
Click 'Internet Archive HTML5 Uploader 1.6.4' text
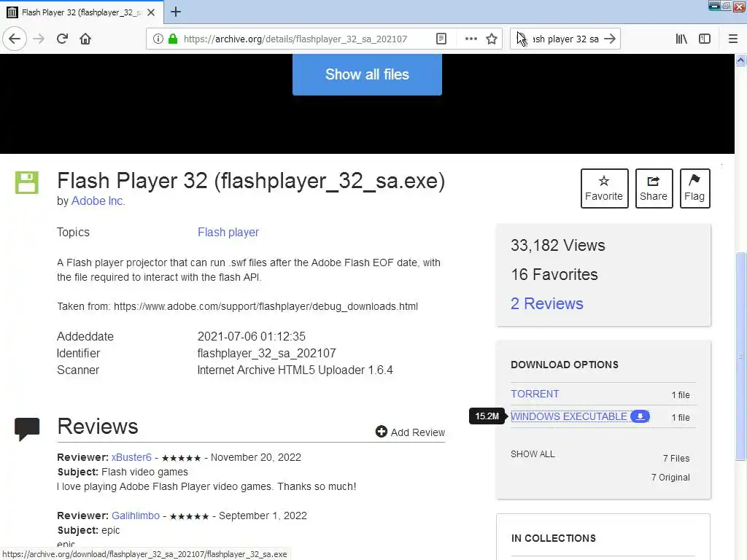tap(295, 370)
